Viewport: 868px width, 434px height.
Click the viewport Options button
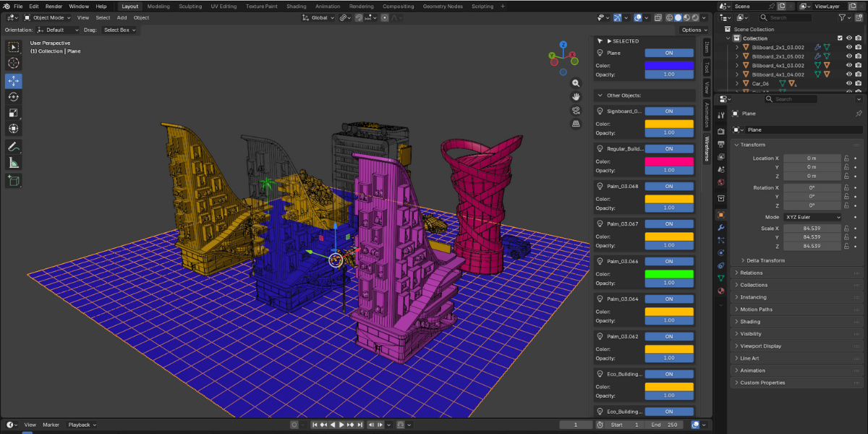pos(692,30)
